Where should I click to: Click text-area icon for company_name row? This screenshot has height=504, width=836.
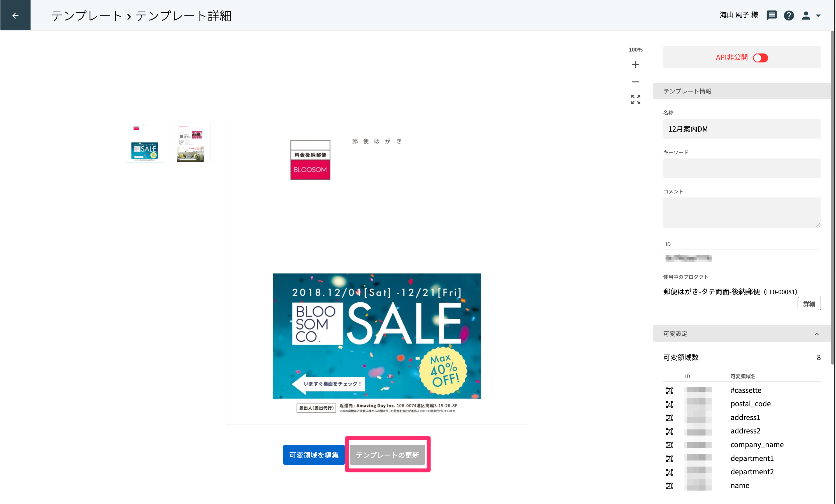click(x=669, y=445)
